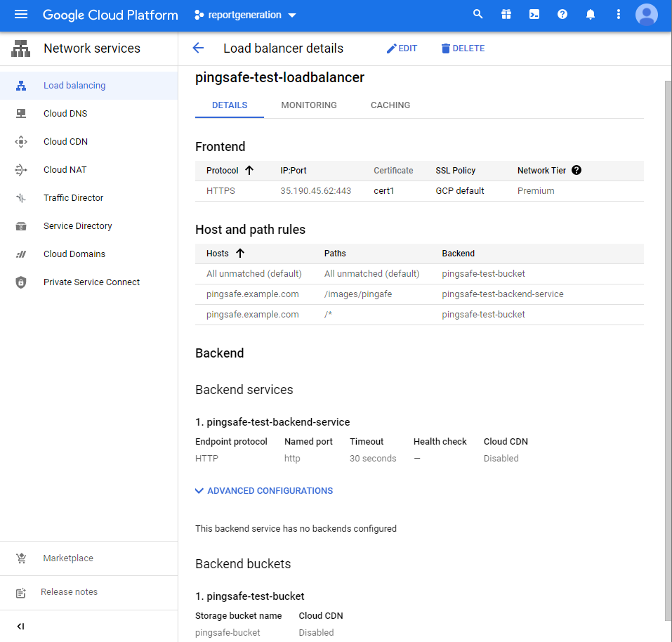The image size is (672, 642).
Task: Open the main navigation hamburger menu
Action: pyautogui.click(x=20, y=15)
